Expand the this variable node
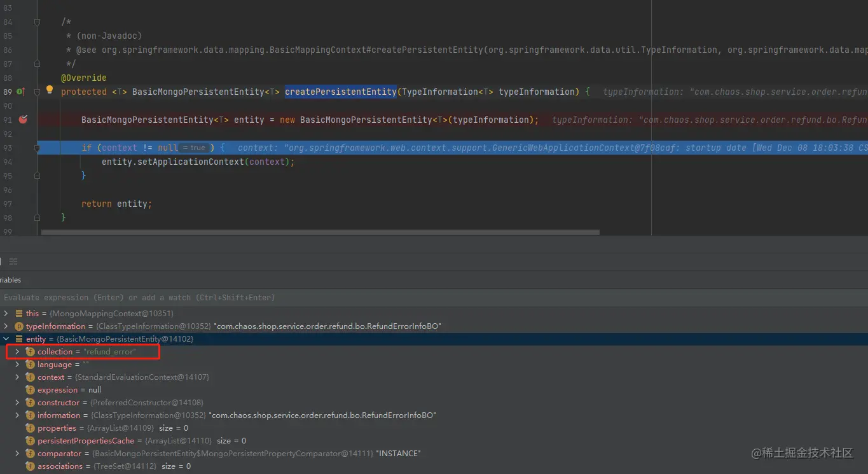The width and height of the screenshot is (868, 474). click(6, 314)
